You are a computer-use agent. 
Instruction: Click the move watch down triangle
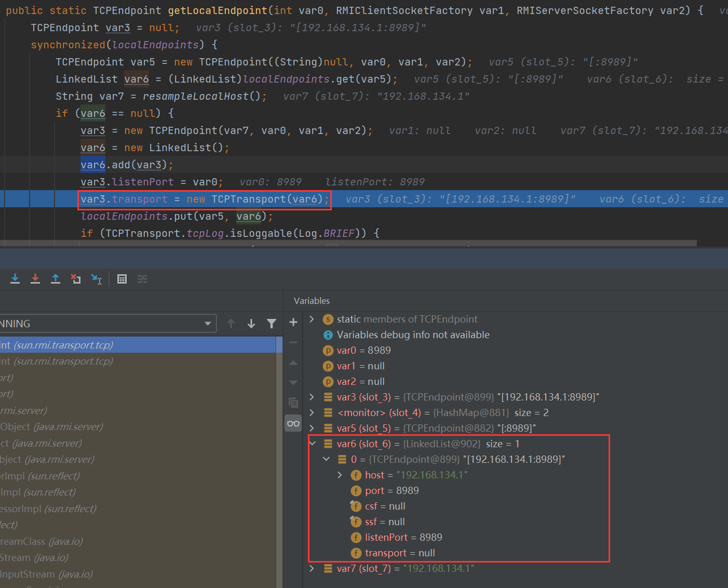click(293, 382)
